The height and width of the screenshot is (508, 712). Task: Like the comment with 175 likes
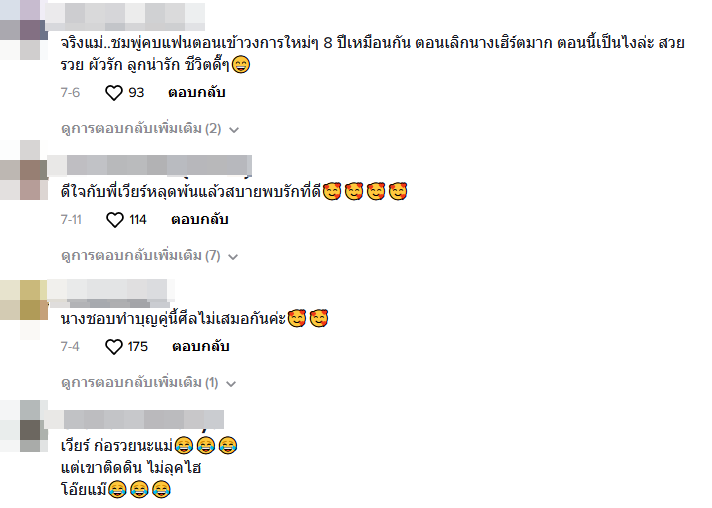tap(114, 347)
